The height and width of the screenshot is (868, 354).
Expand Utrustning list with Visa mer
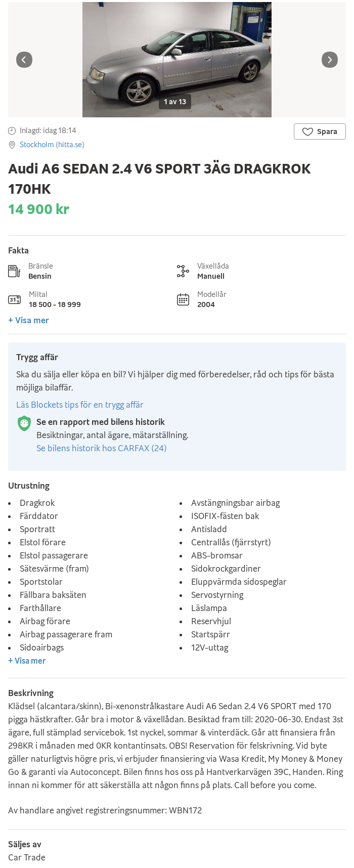27,661
